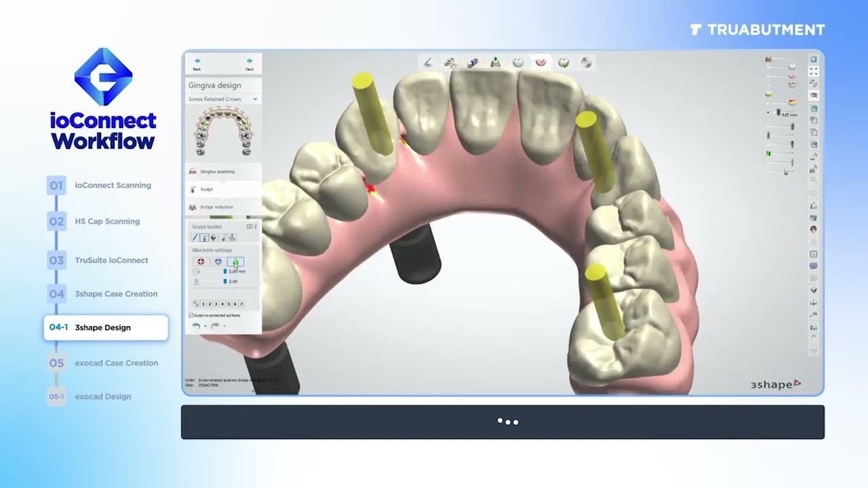Close the visibility panel with the X icon
The image size is (868, 488).
pyautogui.click(x=814, y=59)
